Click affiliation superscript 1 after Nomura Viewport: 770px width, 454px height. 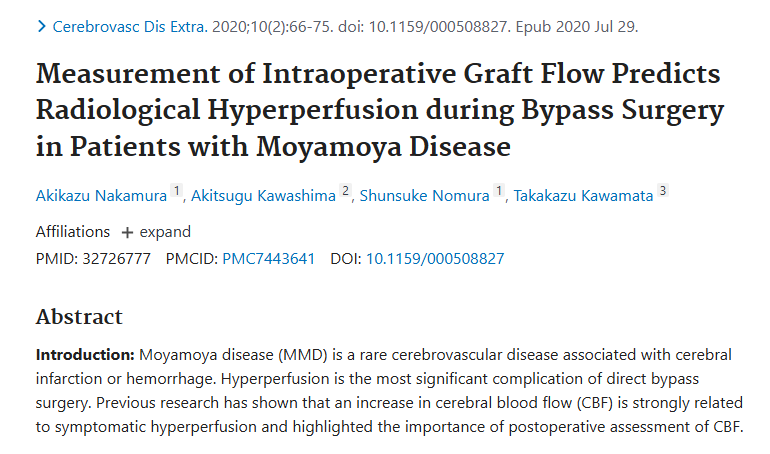pos(499,190)
